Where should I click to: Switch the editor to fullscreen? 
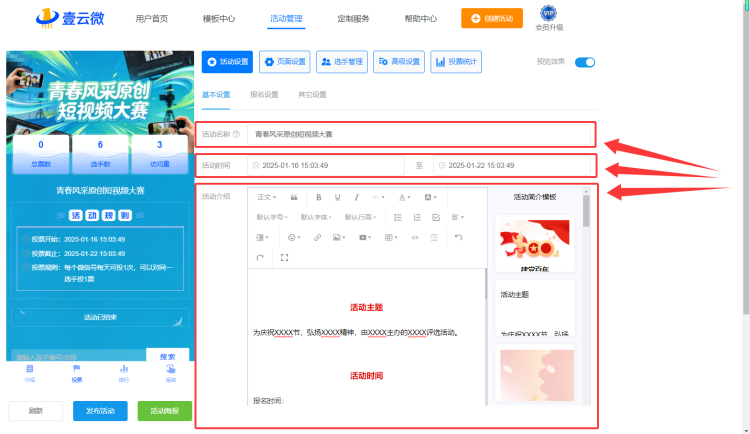click(285, 257)
